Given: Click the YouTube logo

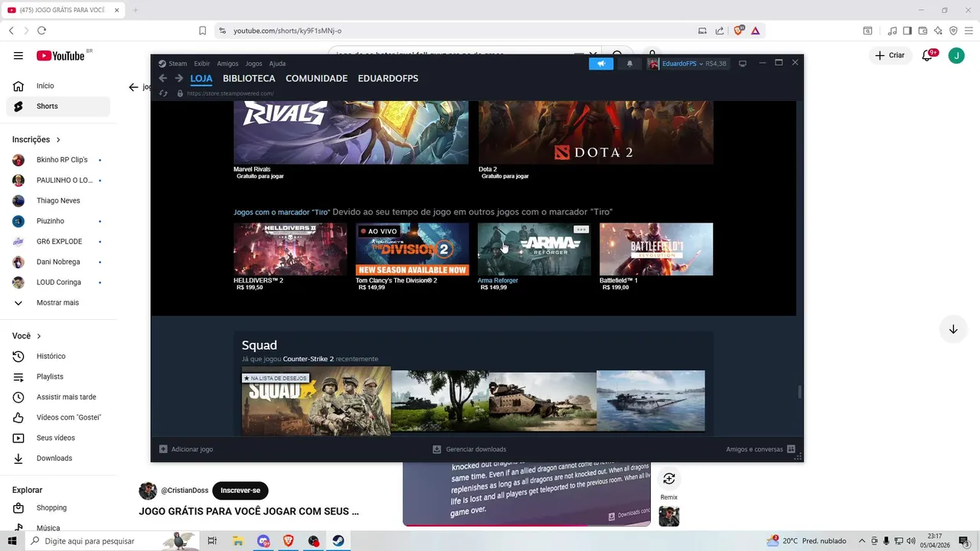Looking at the screenshot, I should tap(60, 55).
